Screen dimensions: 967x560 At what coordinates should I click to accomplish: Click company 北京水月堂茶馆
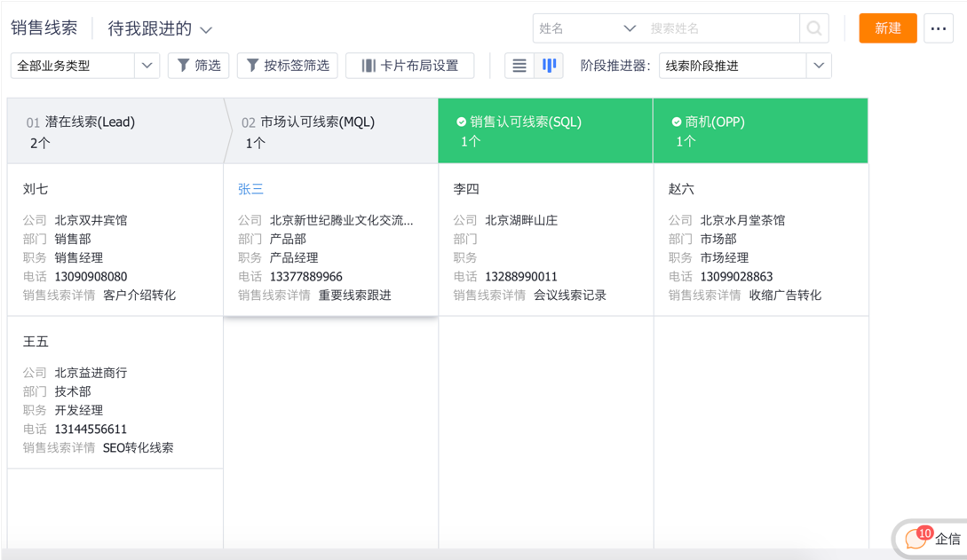coord(742,220)
